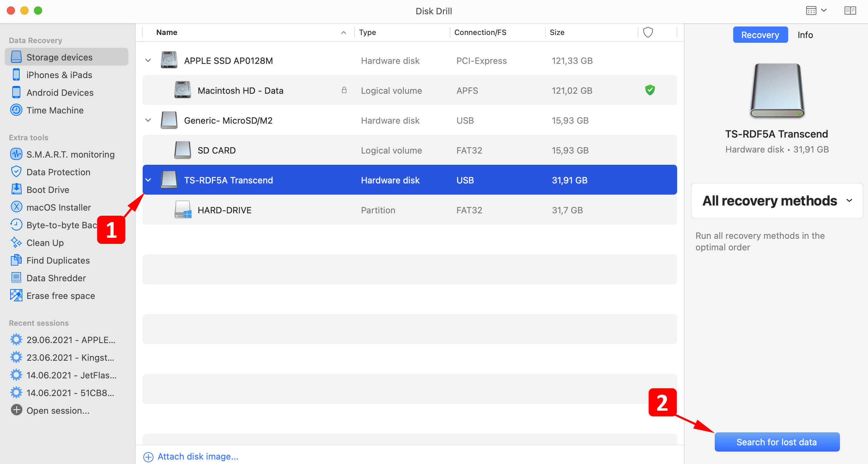Open S.M.A.R.T. monitoring tool icon

[16, 154]
